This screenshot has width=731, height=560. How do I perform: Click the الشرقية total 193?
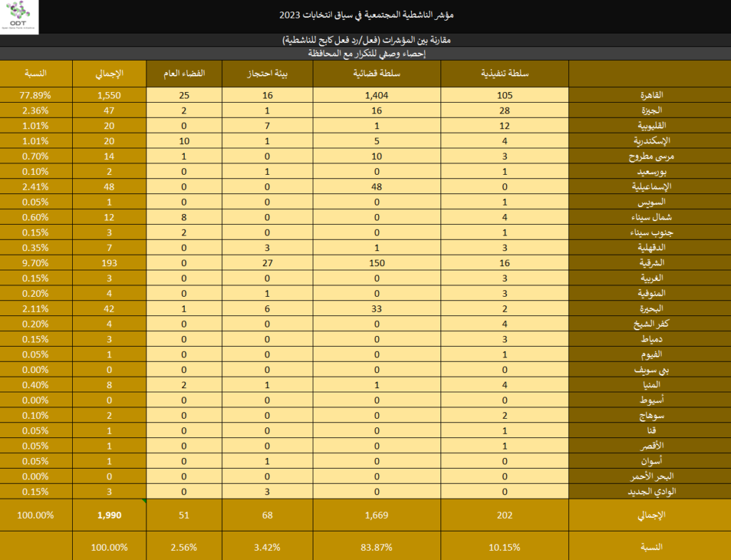pyautogui.click(x=109, y=263)
